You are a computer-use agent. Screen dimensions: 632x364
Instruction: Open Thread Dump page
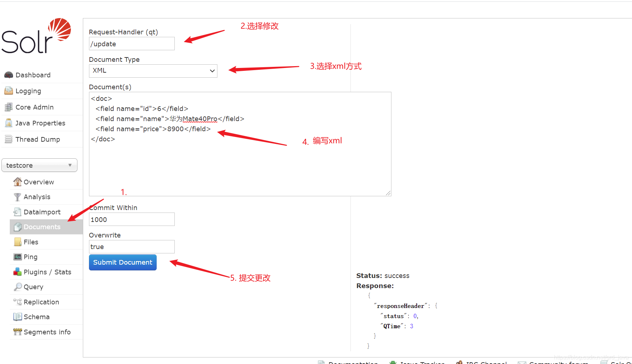tap(38, 139)
